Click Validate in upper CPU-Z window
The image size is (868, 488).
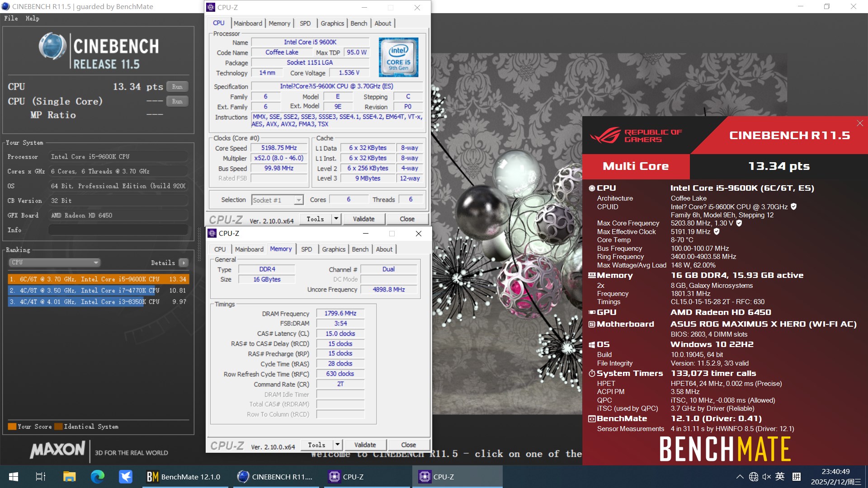click(364, 219)
